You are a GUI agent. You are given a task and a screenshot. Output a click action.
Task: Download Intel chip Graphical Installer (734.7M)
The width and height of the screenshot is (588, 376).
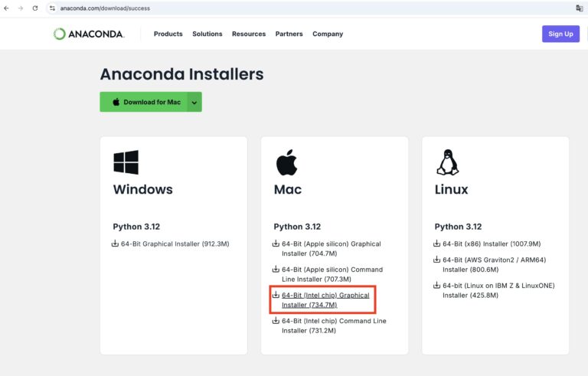tap(325, 300)
